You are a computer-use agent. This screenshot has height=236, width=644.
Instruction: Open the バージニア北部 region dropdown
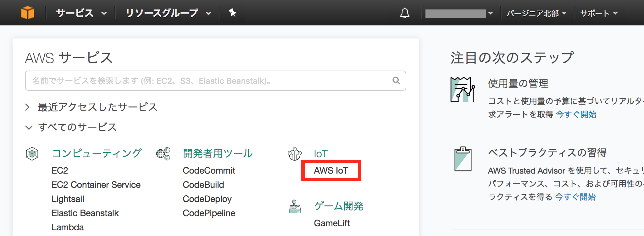point(536,13)
